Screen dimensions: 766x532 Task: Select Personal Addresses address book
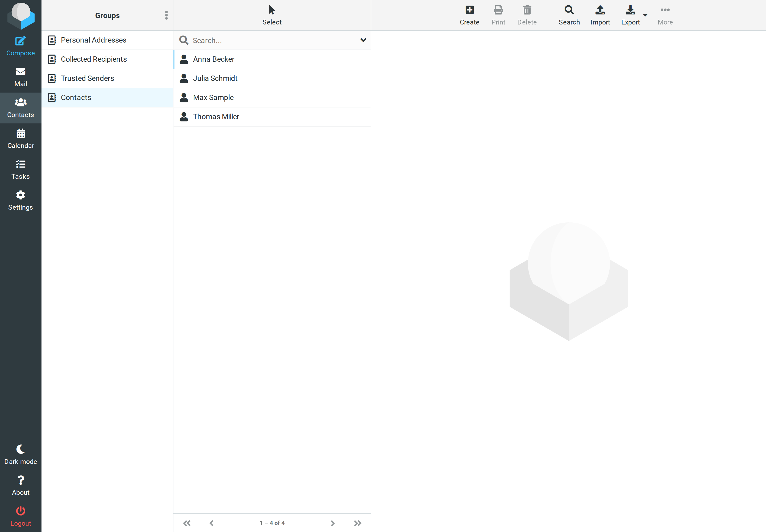(107, 40)
